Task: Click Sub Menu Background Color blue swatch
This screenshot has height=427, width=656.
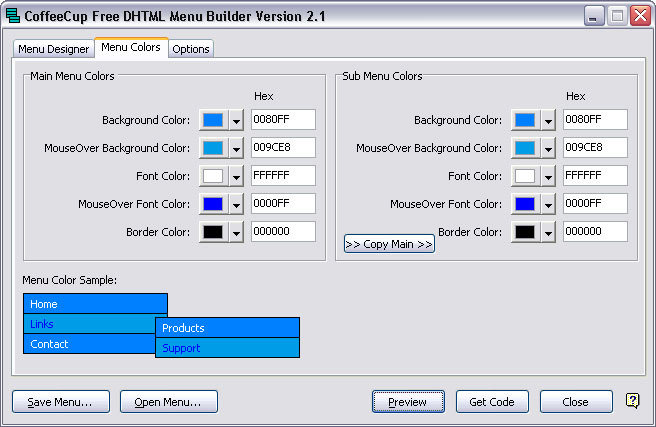Action: [x=525, y=120]
